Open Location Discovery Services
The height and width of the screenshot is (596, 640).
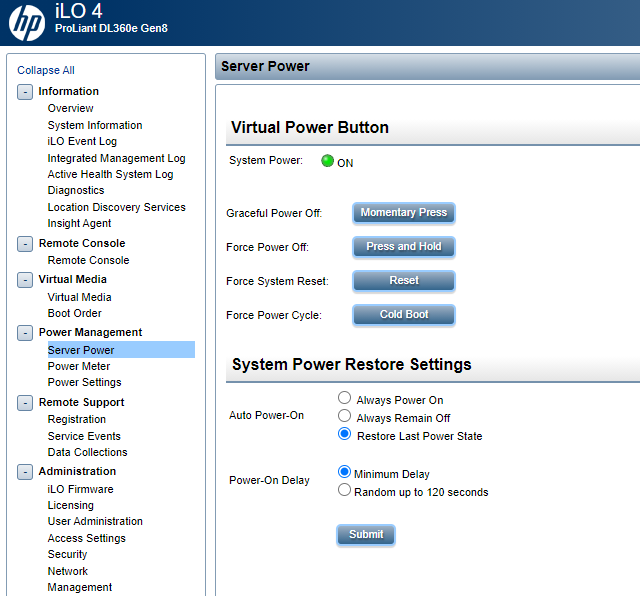click(x=116, y=207)
